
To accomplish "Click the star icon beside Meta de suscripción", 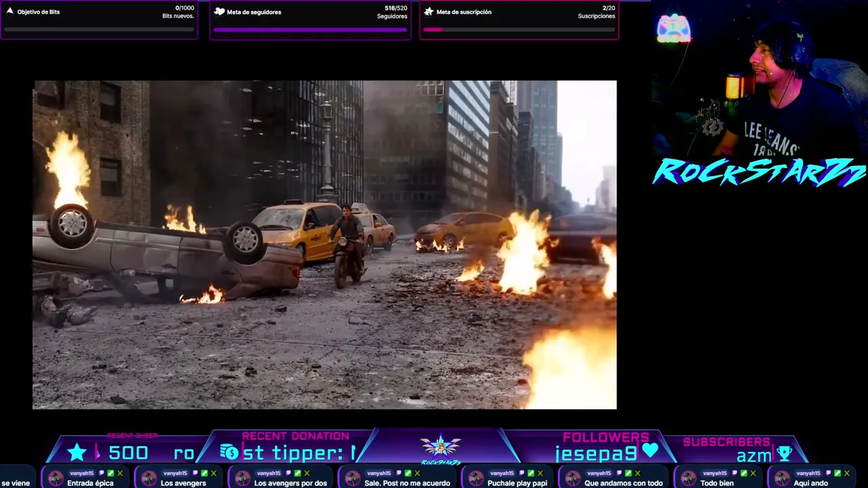I will tap(429, 12).
